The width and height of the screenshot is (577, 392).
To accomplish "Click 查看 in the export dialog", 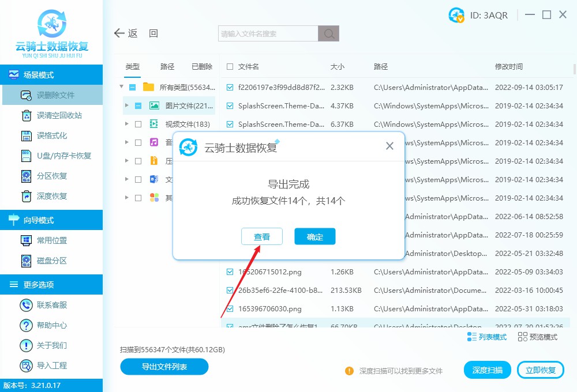I will (261, 236).
